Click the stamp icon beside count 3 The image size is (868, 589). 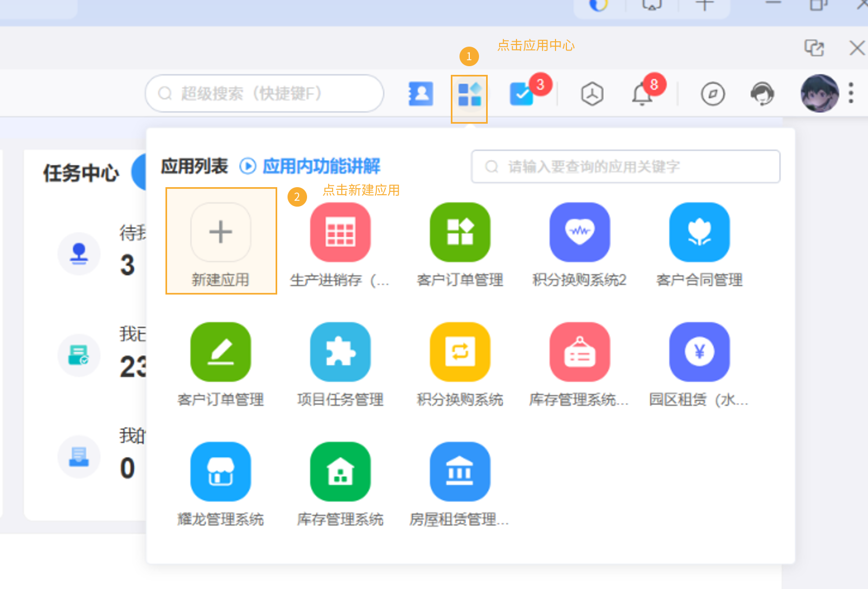coord(79,254)
